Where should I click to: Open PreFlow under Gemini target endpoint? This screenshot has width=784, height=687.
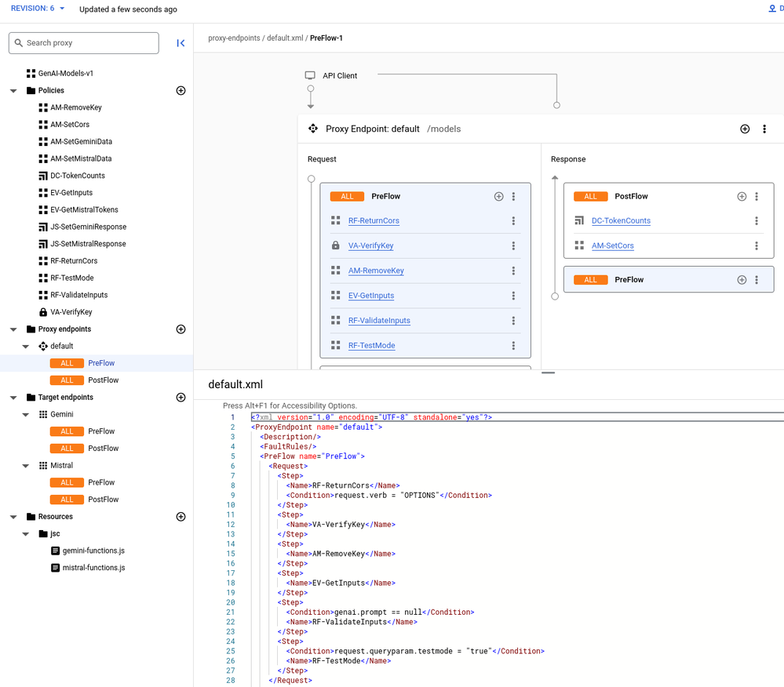(x=101, y=431)
